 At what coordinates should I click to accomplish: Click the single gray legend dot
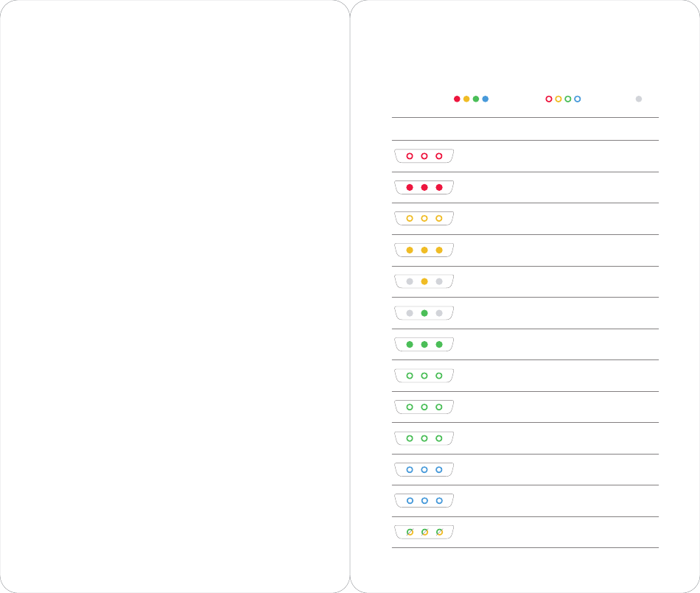639,99
